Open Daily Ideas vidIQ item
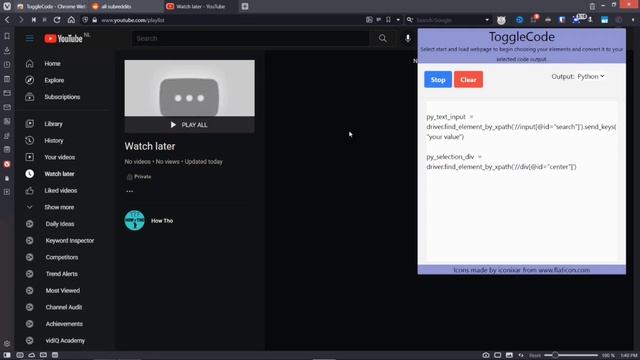 (x=60, y=224)
